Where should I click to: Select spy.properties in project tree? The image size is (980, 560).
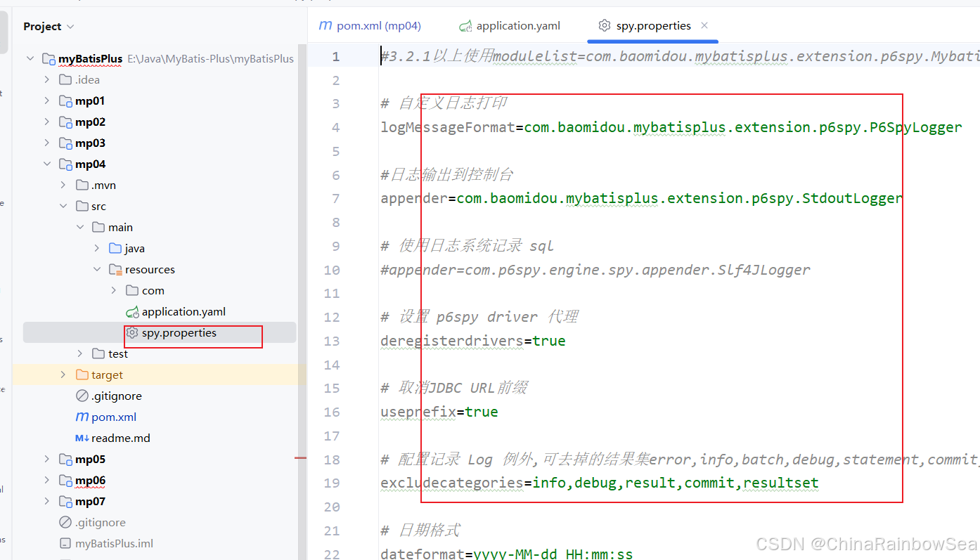[179, 333]
